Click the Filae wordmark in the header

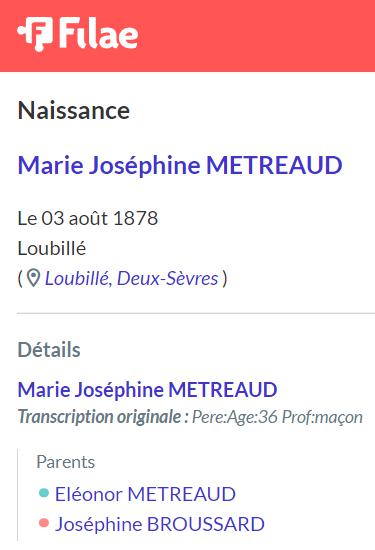98,34
